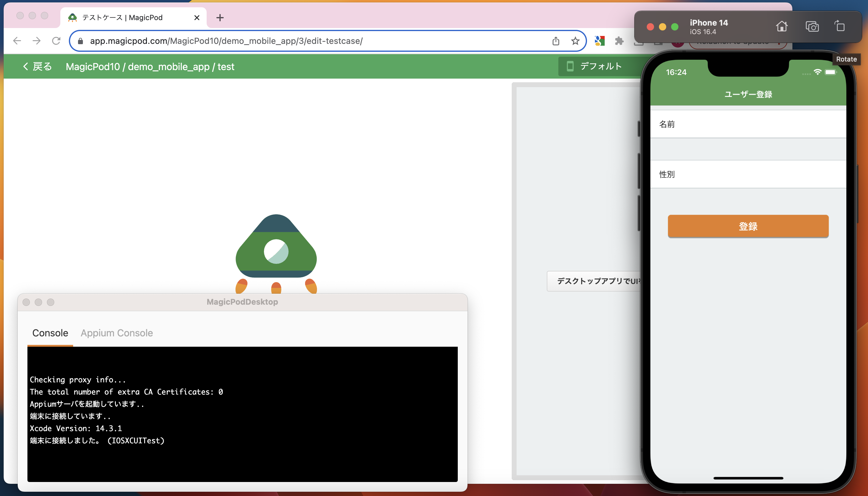Take a Simulator screenshot with camera icon
Image resolution: width=868 pixels, height=496 pixels.
click(812, 27)
